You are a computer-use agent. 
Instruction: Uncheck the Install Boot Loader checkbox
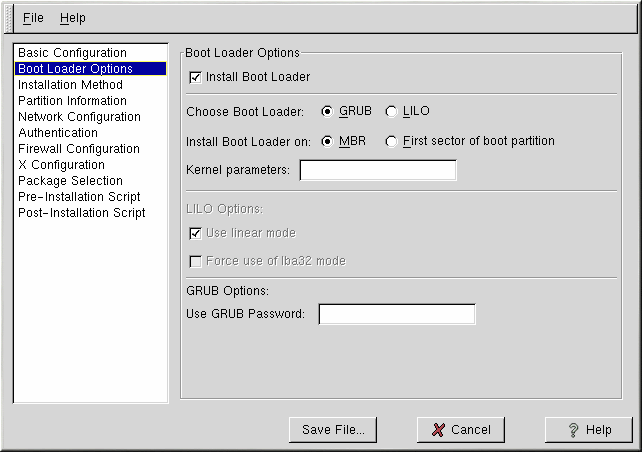click(196, 77)
